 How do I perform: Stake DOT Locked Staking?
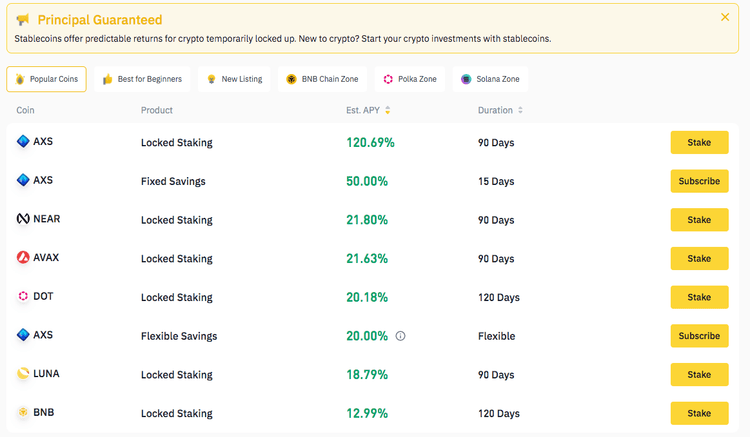699,297
